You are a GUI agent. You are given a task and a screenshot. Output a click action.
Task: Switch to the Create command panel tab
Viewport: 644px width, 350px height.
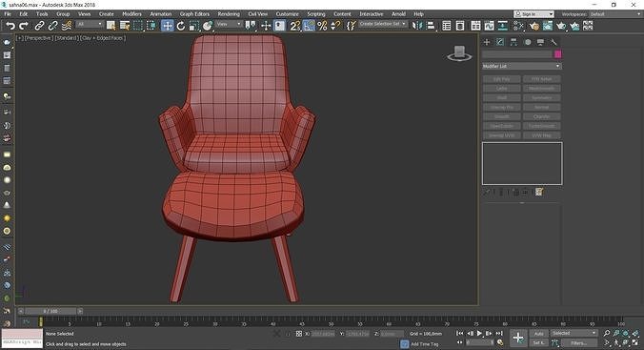pos(487,42)
